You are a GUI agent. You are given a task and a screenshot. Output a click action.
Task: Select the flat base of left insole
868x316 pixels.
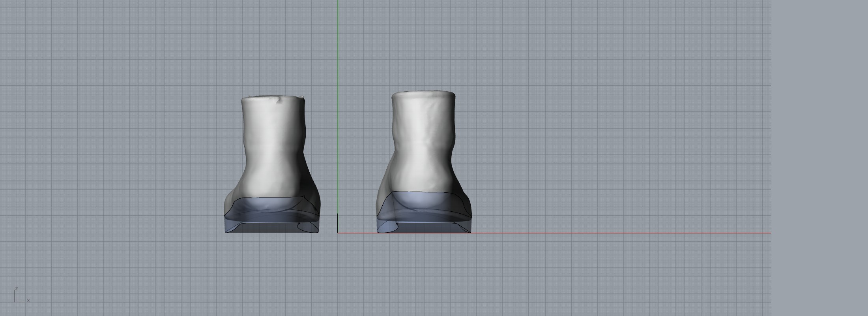(264, 228)
